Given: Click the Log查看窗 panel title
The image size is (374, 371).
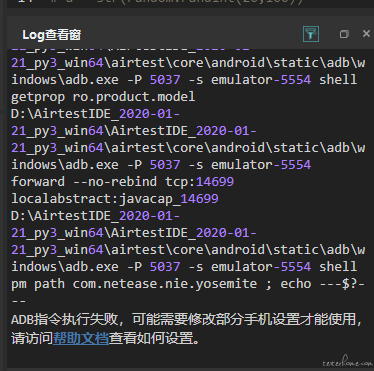Looking at the screenshot, I should tap(51, 35).
